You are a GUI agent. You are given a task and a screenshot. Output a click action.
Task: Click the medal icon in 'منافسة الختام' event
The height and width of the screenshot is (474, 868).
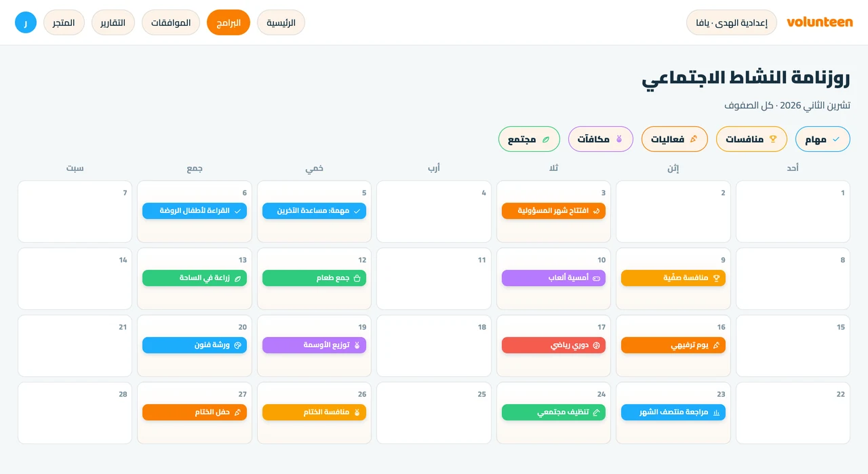point(357,412)
